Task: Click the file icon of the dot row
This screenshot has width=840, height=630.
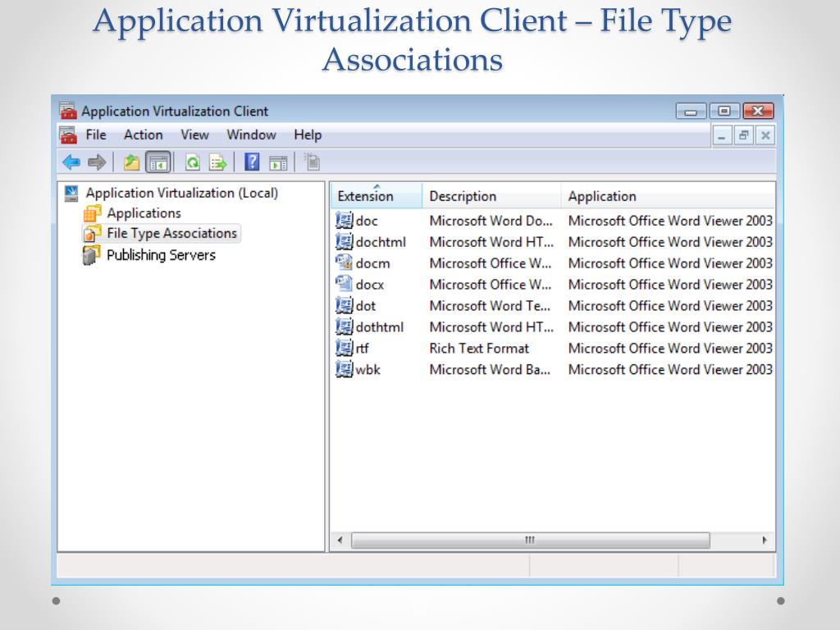Action: (344, 305)
